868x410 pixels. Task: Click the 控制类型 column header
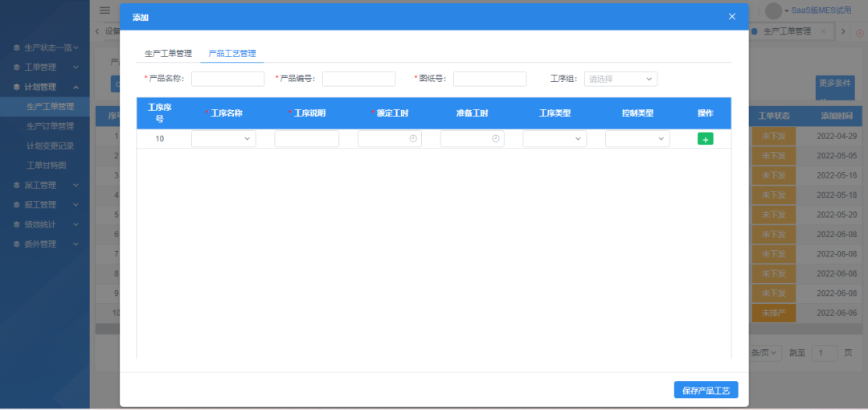[x=637, y=113]
